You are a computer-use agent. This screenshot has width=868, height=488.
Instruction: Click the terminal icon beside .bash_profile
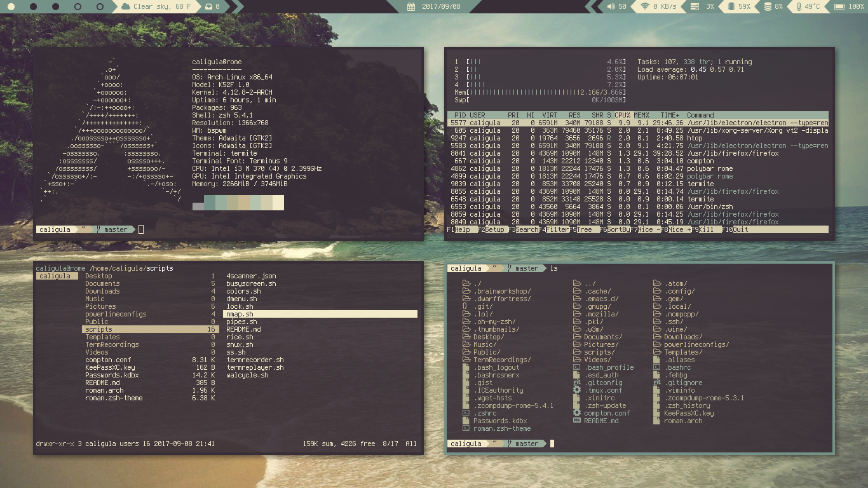coord(576,367)
